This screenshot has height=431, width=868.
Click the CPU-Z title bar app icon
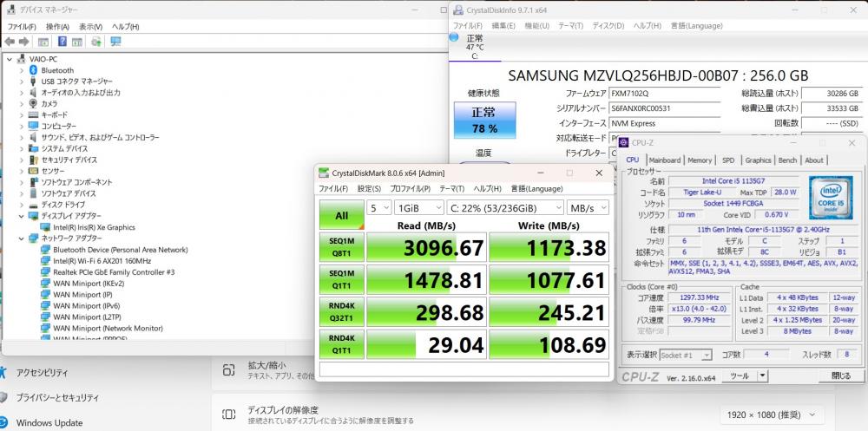pyautogui.click(x=622, y=143)
